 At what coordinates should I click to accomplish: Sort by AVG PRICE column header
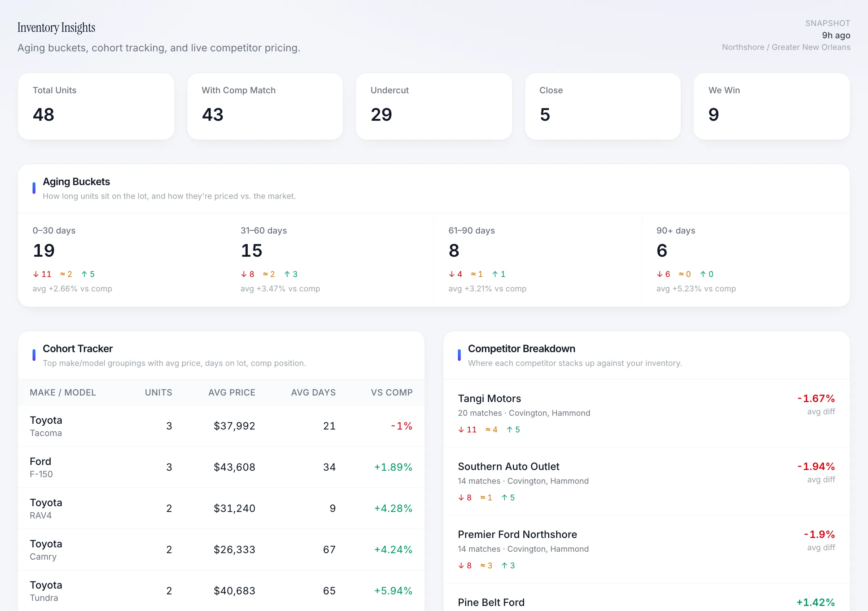pyautogui.click(x=232, y=392)
